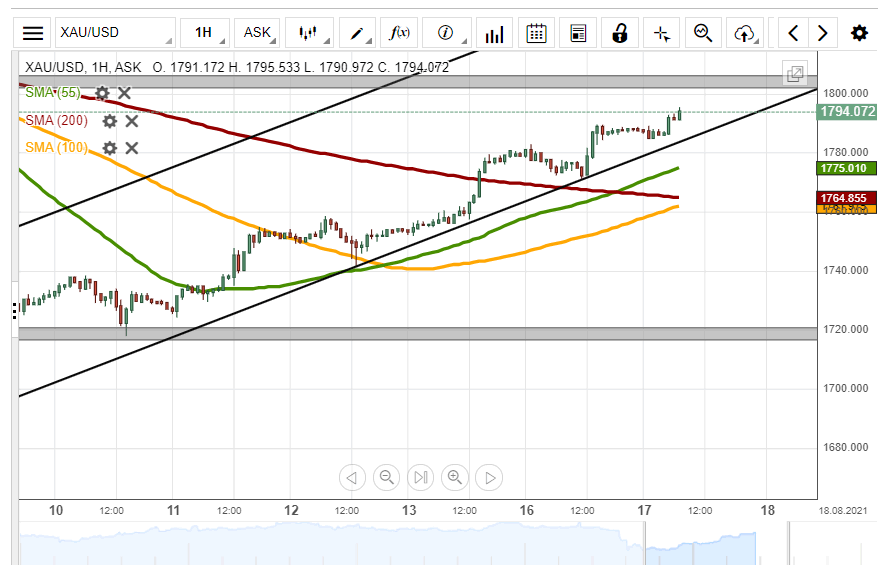Click the current price label 1794.072
Screen dimensions: 884x576
pos(847,112)
